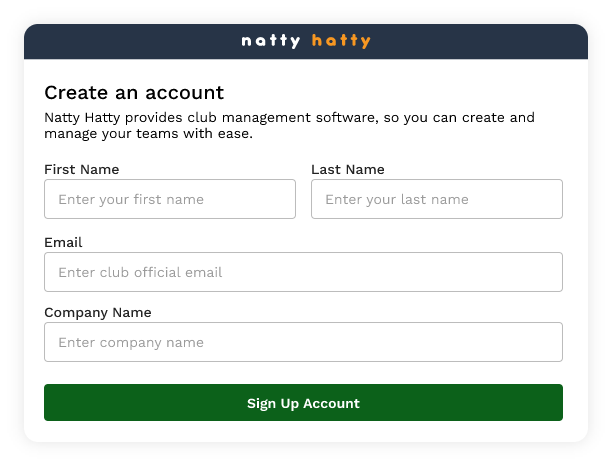Click "Enter company name" placeholder text
This screenshot has width=612, height=466.
pyautogui.click(x=131, y=342)
